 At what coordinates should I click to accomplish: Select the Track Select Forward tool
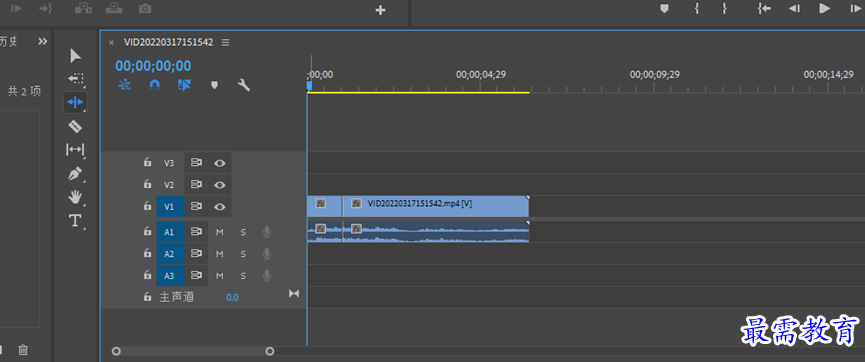tap(76, 79)
